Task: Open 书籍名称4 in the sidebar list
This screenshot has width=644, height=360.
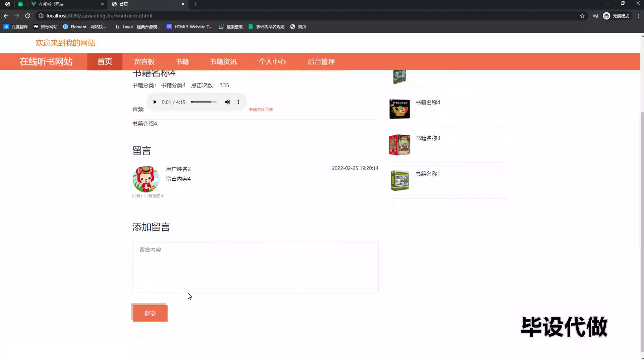Action: (x=428, y=102)
